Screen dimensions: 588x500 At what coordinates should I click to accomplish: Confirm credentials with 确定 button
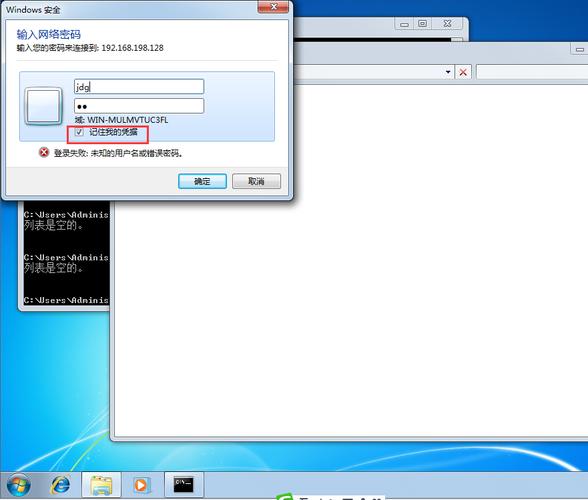[202, 182]
